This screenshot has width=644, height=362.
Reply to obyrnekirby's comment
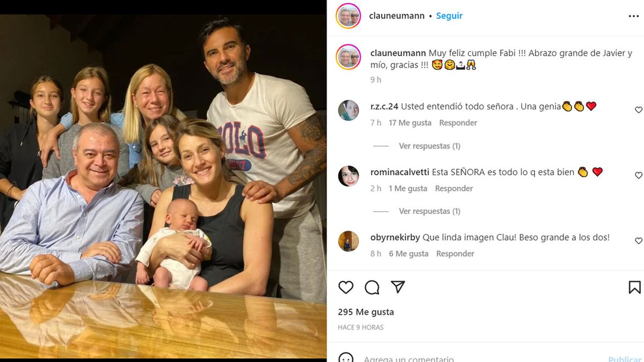click(455, 254)
